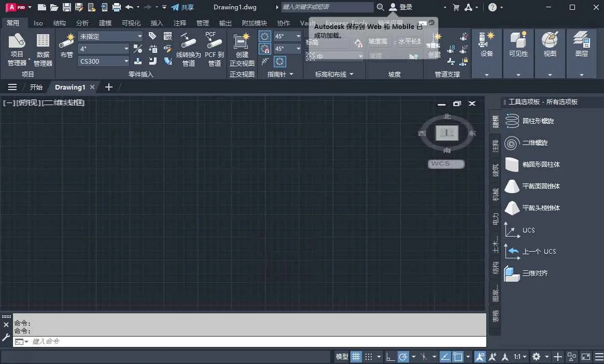Image resolution: width=604 pixels, height=364 pixels.
Task: Switch to the 分析 ribbon tab
Action: point(82,23)
